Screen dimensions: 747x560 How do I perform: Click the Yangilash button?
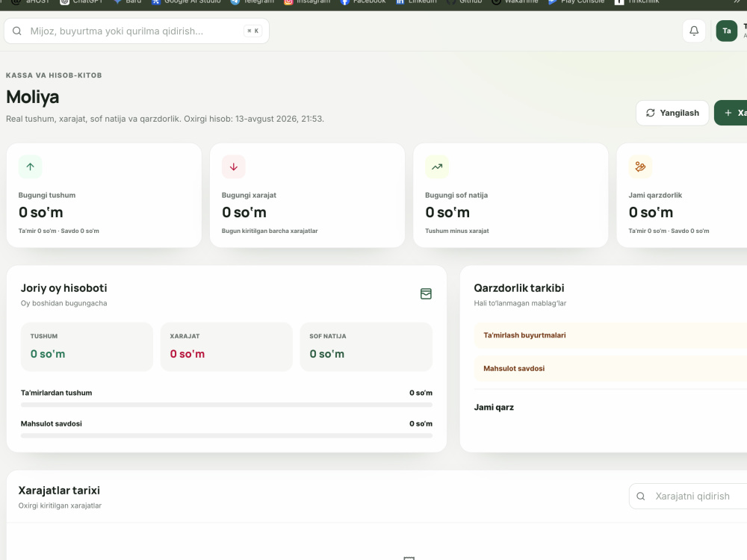point(672,113)
